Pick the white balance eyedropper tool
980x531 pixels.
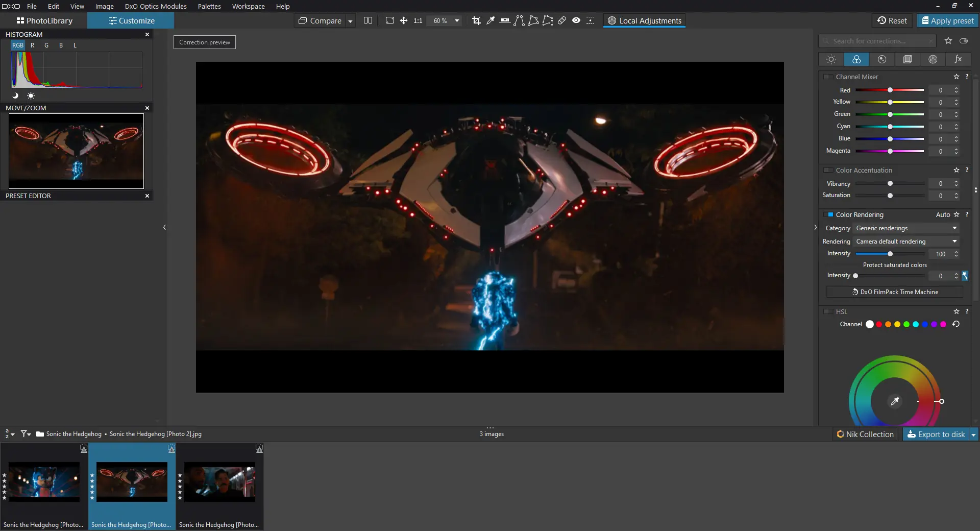(x=491, y=20)
